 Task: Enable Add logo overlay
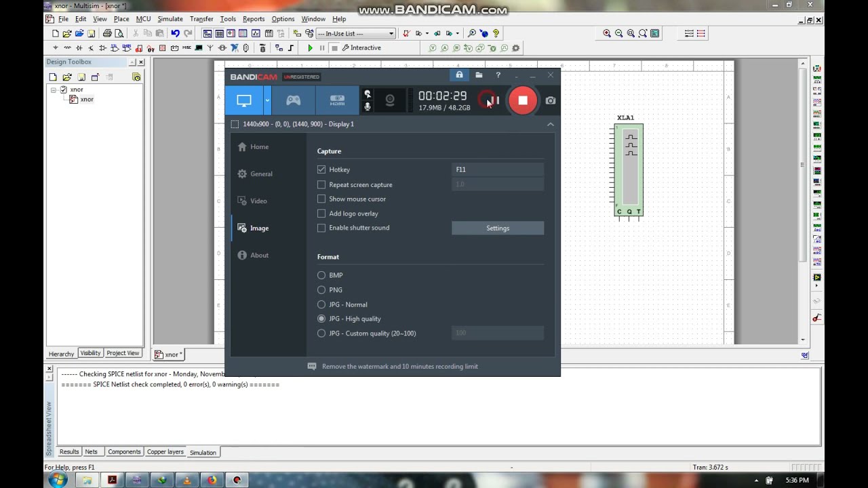[x=321, y=213]
